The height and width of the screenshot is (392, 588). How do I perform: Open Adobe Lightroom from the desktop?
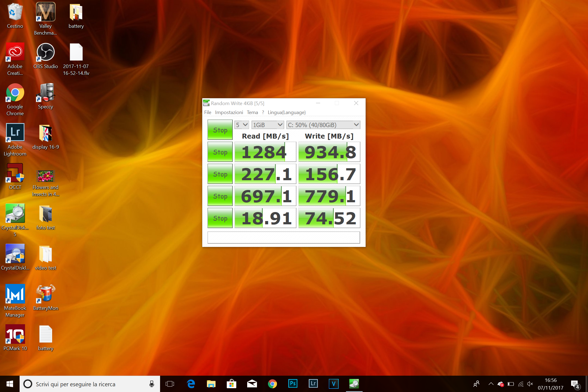point(15,133)
